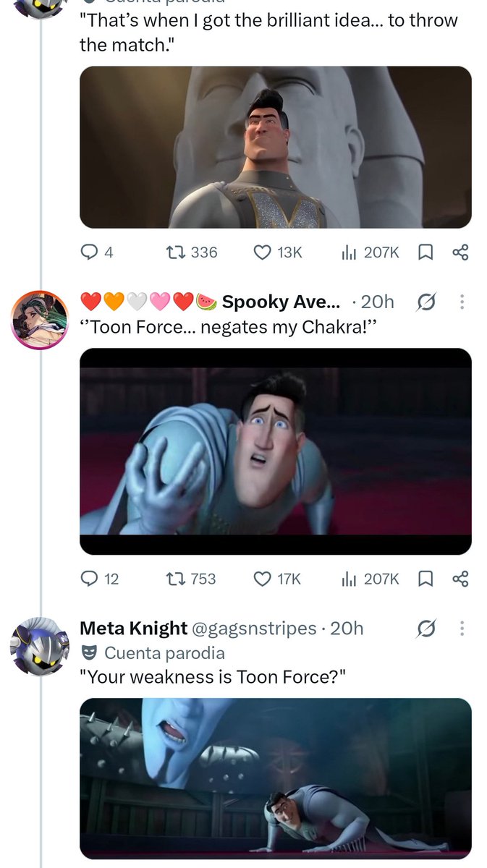Bookmark the 'throw the match' tweet
Screen dimensions: 487x868
426,252
